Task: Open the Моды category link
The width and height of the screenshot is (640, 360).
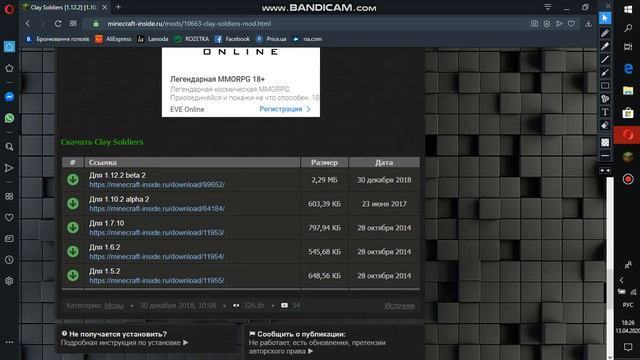Action: (114, 305)
